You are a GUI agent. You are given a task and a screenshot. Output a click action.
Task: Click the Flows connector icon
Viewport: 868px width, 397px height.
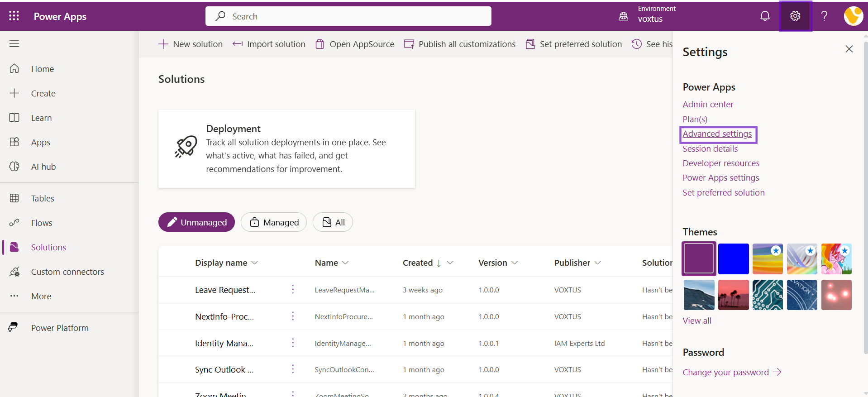click(x=14, y=222)
